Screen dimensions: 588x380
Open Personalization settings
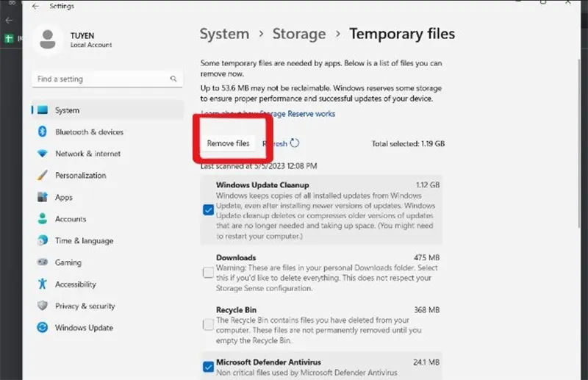click(x=107, y=175)
